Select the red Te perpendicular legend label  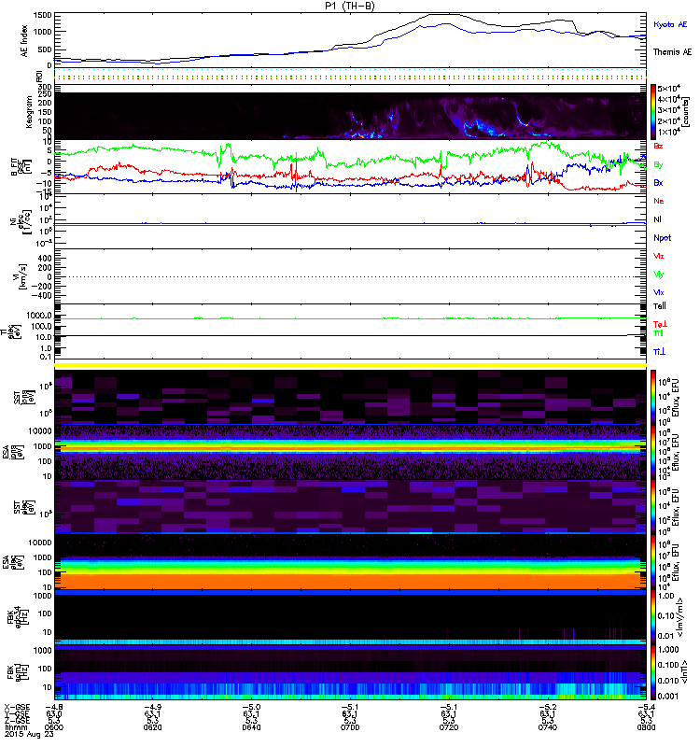pyautogui.click(x=660, y=324)
